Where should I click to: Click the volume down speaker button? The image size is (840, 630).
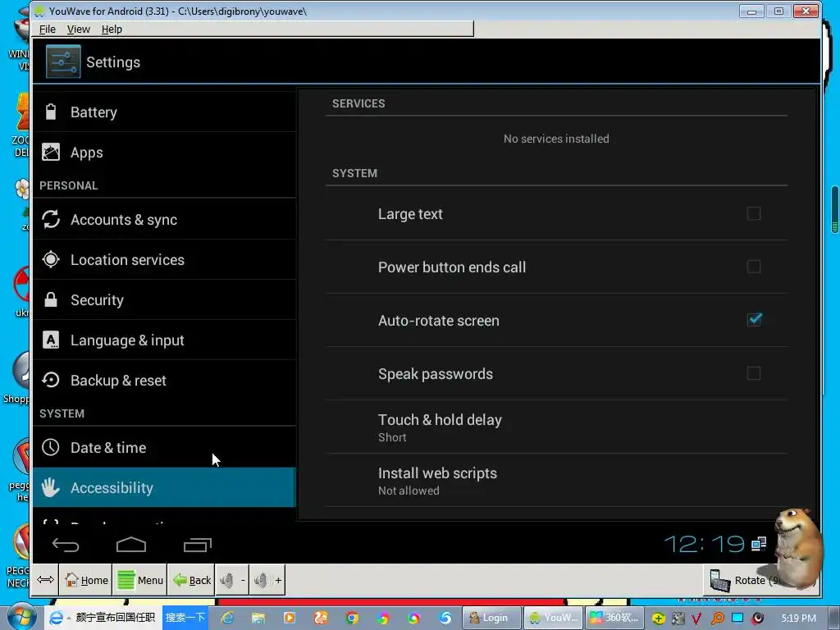232,580
